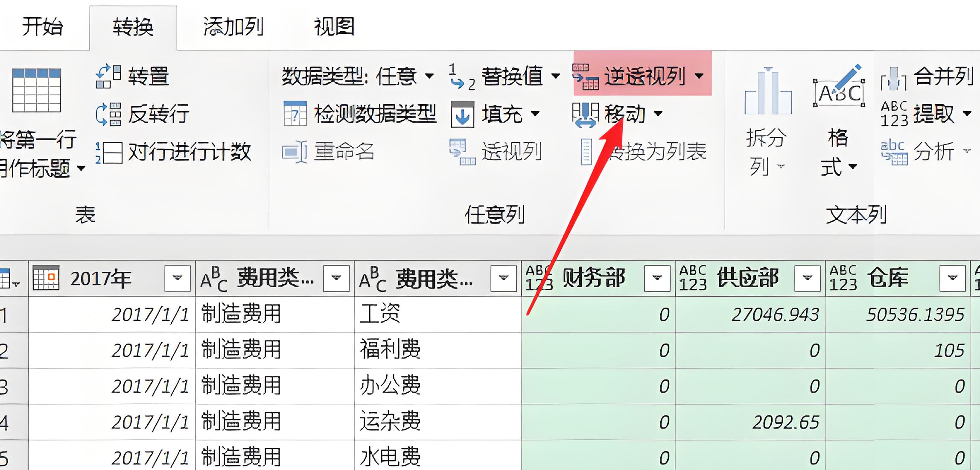
Task: Click the cell containing 水电费
Action: (x=438, y=455)
